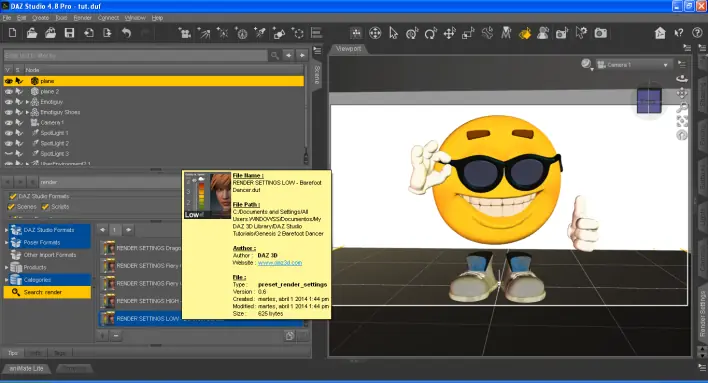This screenshot has width=708, height=383.
Task: Open the Render Settings side tab
Action: (702, 314)
